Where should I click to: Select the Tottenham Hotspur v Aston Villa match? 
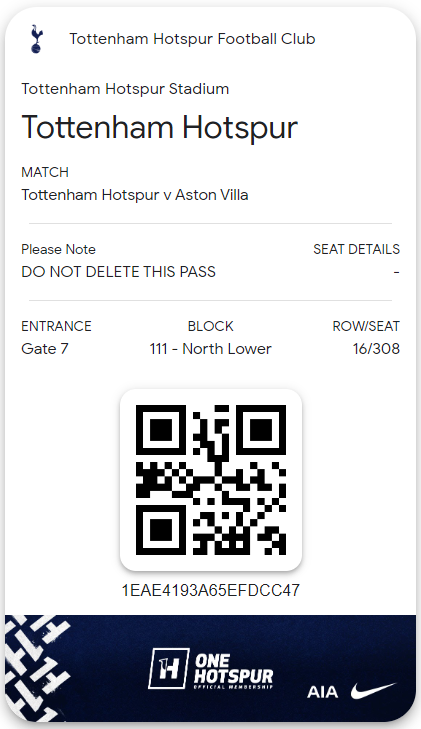click(135, 195)
